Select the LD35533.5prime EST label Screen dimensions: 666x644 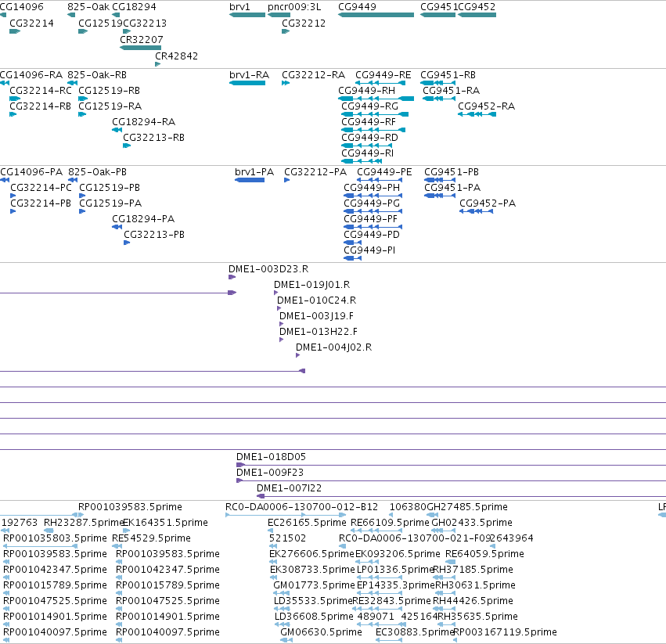coord(314,602)
